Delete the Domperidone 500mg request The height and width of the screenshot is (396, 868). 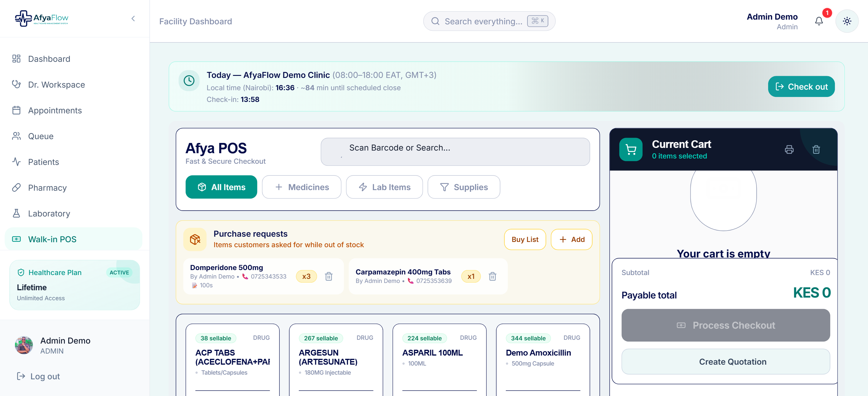(x=329, y=276)
